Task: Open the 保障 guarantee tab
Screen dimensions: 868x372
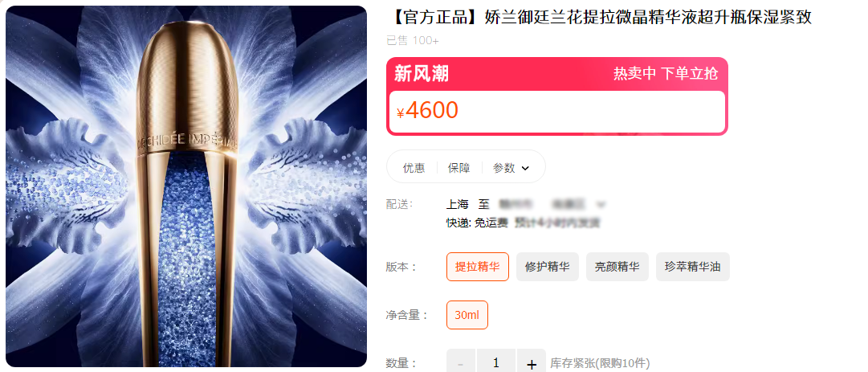Action: click(x=459, y=168)
